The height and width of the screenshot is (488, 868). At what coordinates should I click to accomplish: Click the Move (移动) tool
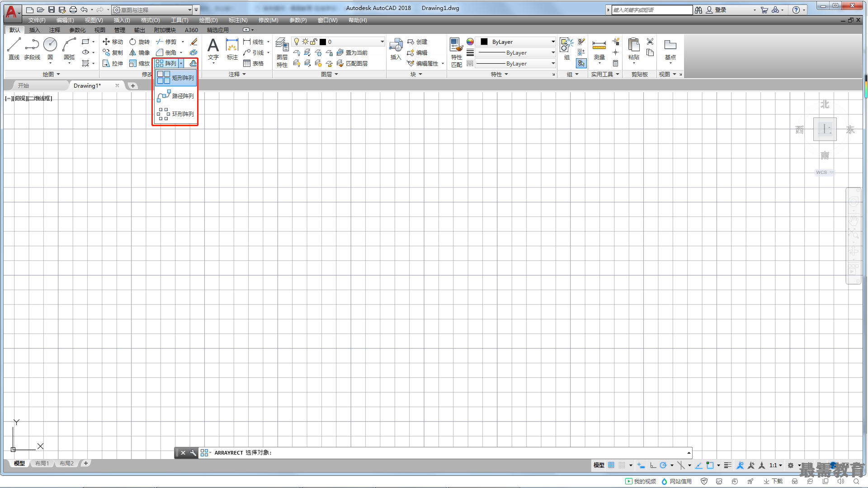point(113,42)
